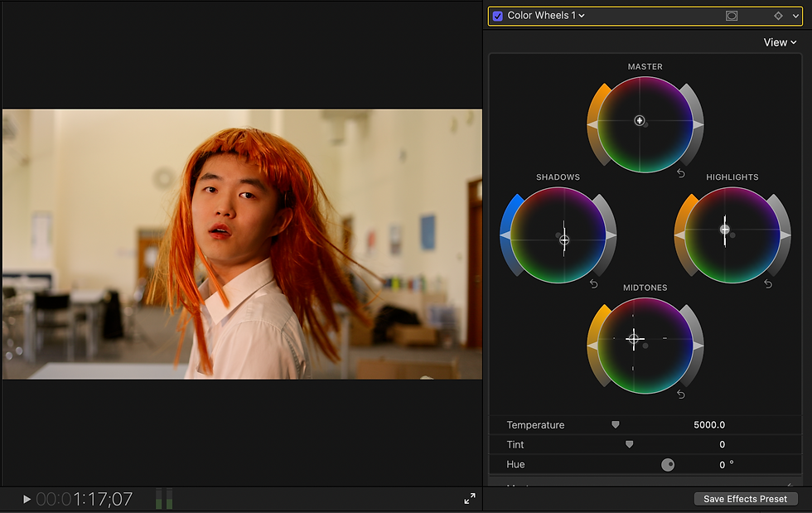
Task: Reset the Master color wheel
Action: coord(681,173)
